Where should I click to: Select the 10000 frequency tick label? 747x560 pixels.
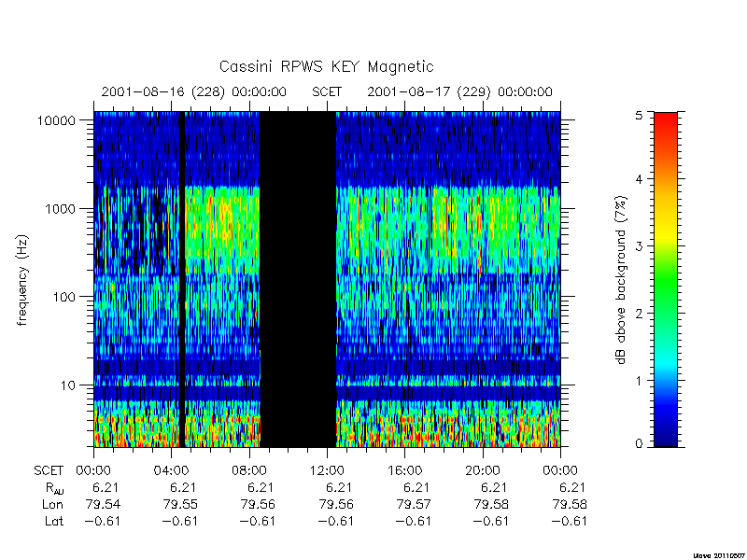pos(56,121)
